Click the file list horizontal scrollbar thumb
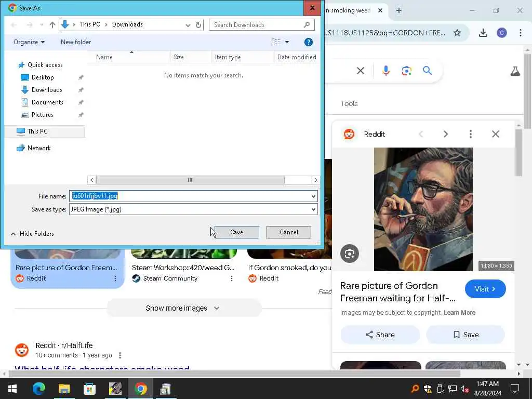532x399 pixels. click(190, 180)
